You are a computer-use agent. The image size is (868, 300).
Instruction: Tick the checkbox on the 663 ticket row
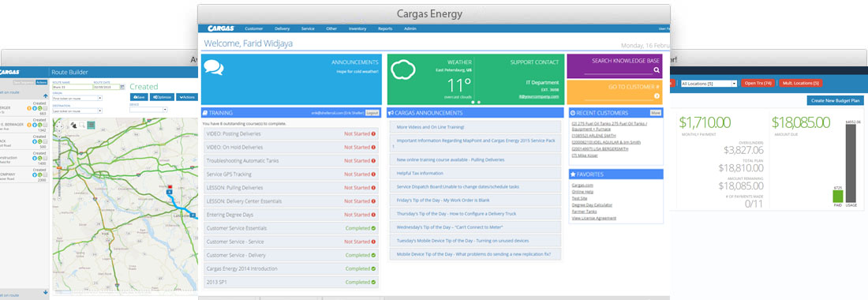coord(45,108)
